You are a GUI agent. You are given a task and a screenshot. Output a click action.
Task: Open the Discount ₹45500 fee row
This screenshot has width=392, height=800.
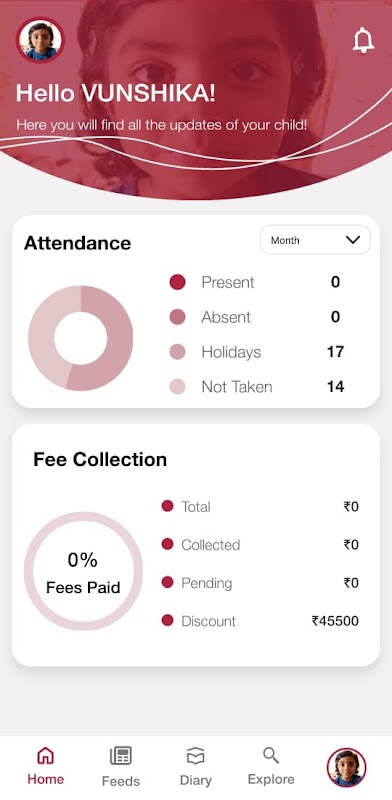click(260, 621)
